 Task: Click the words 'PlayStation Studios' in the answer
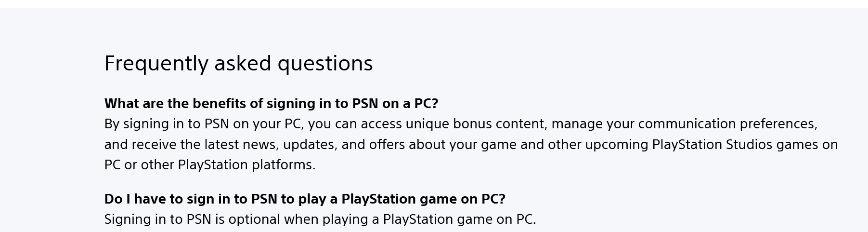click(x=712, y=145)
